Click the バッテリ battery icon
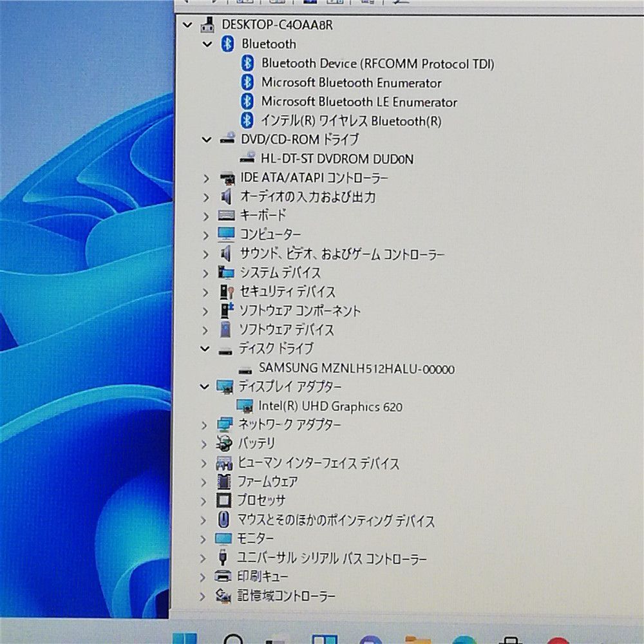The width and height of the screenshot is (644, 644). pyautogui.click(x=224, y=443)
